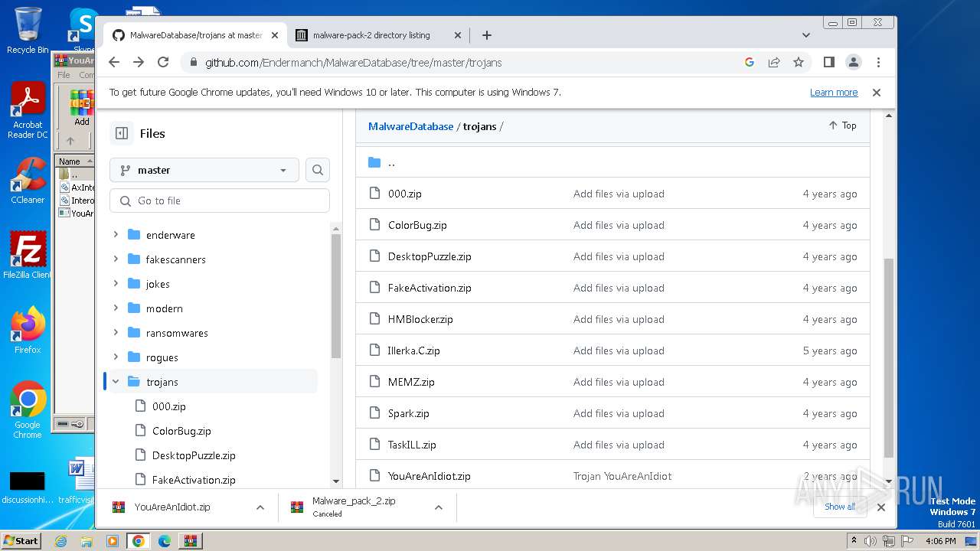Click Add button in WinRAR window

(x=81, y=108)
